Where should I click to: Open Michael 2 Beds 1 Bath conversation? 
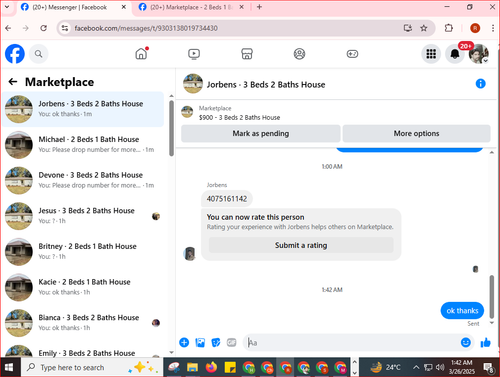(x=83, y=145)
